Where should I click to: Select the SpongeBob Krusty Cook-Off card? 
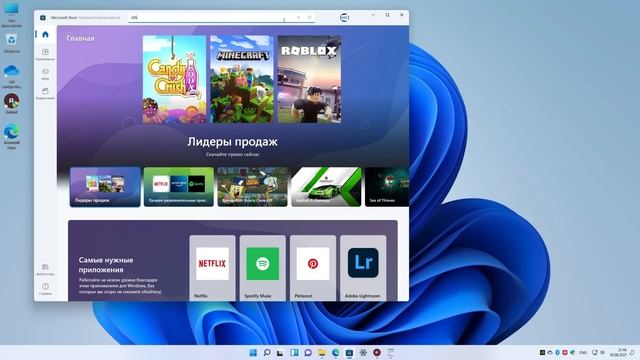click(252, 187)
